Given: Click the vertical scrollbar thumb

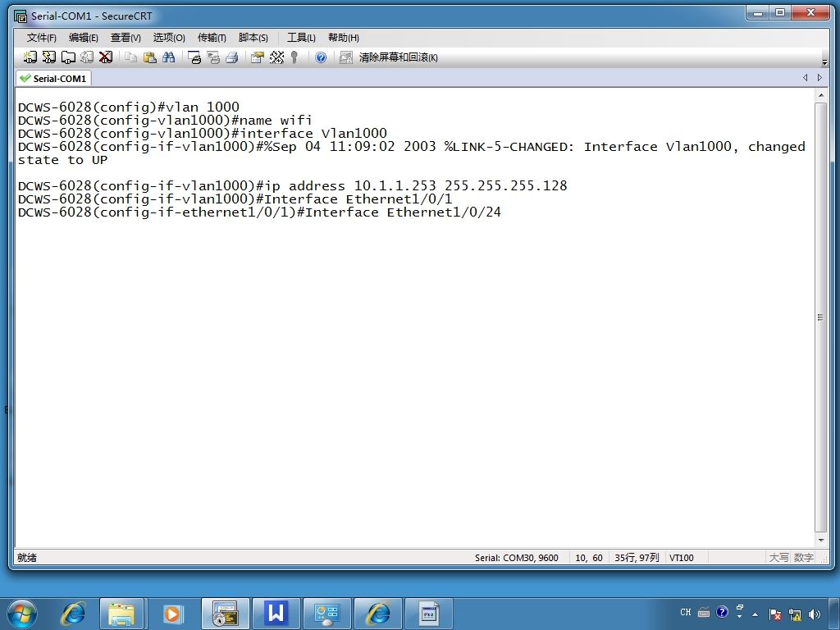Looking at the screenshot, I should tap(820, 317).
